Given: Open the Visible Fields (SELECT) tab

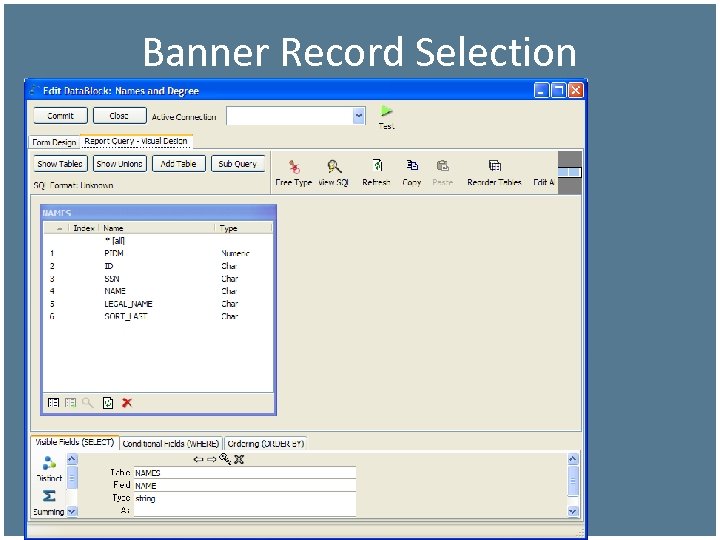Looking at the screenshot, I should click(75, 442).
